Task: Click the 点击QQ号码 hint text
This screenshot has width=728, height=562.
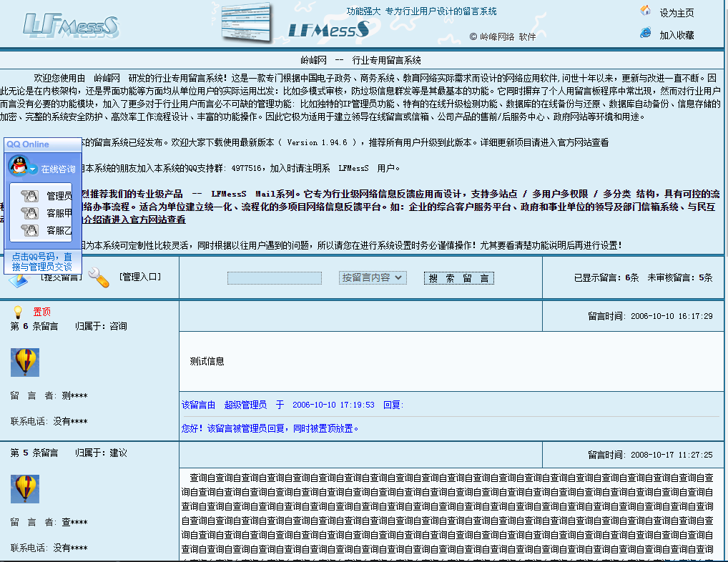Action: tap(41, 262)
